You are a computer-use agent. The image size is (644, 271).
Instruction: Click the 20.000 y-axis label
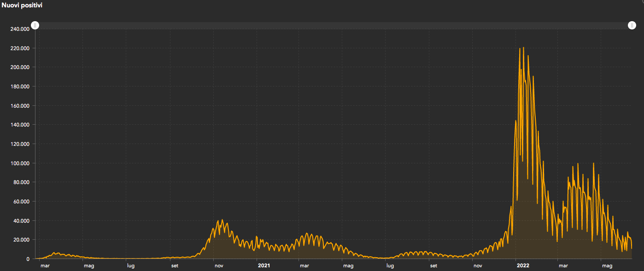(x=21, y=240)
